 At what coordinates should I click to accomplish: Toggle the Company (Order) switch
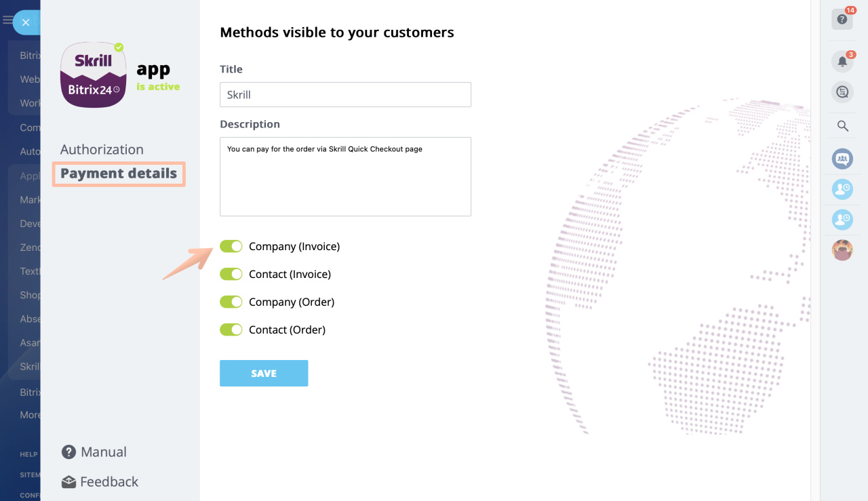[x=231, y=302]
